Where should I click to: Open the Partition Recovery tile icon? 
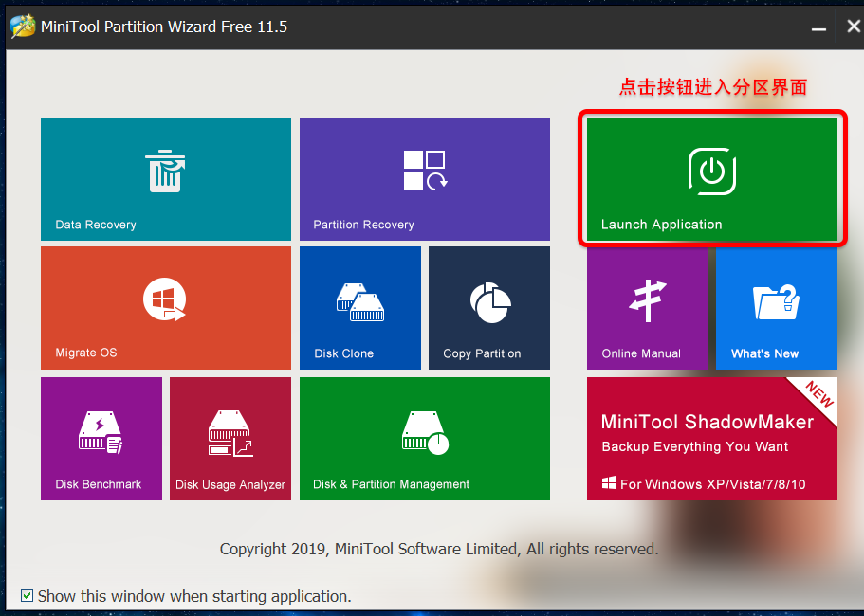tap(424, 171)
